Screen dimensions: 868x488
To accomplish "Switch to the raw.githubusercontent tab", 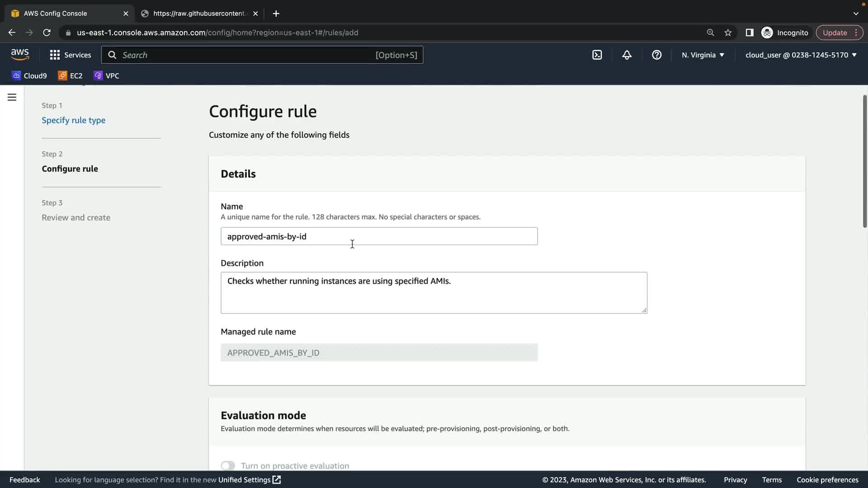I will click(199, 14).
